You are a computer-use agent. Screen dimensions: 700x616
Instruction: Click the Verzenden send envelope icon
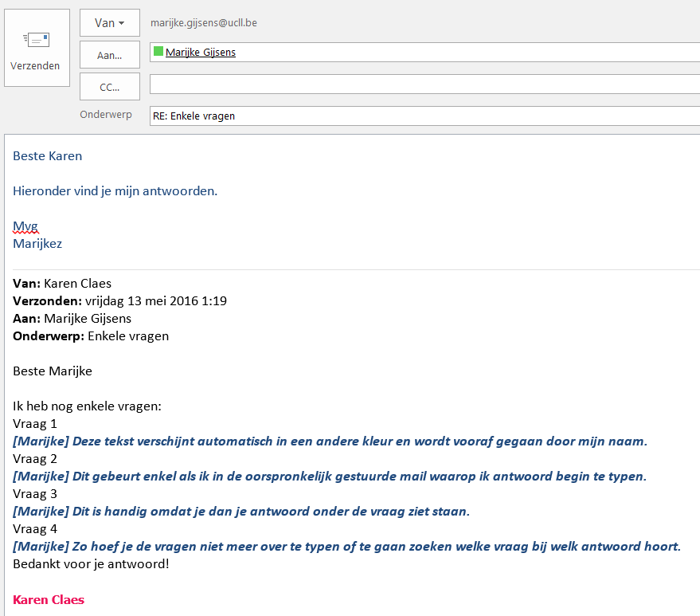(35, 40)
